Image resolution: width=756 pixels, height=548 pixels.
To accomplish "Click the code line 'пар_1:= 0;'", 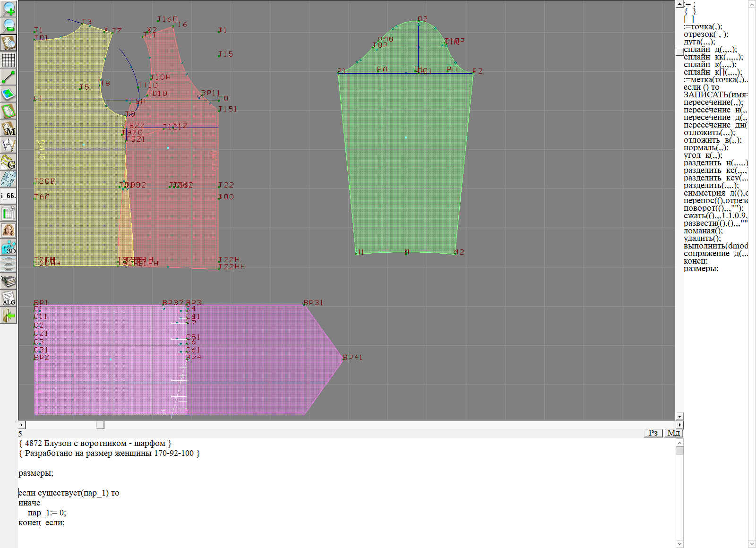I will pyautogui.click(x=47, y=513).
